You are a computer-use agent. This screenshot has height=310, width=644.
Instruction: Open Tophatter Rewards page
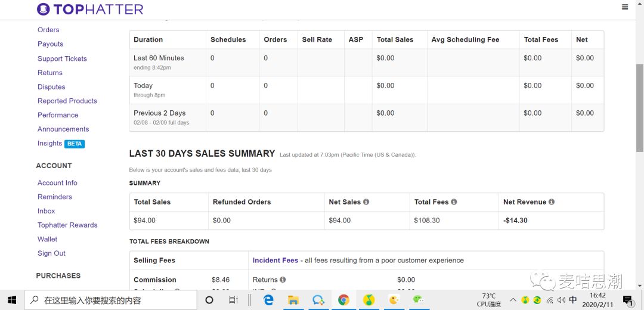coord(67,225)
